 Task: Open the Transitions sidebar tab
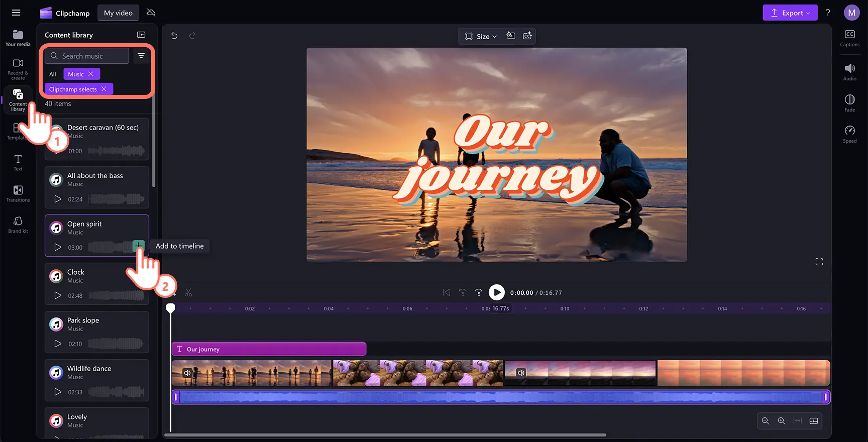pos(18,193)
